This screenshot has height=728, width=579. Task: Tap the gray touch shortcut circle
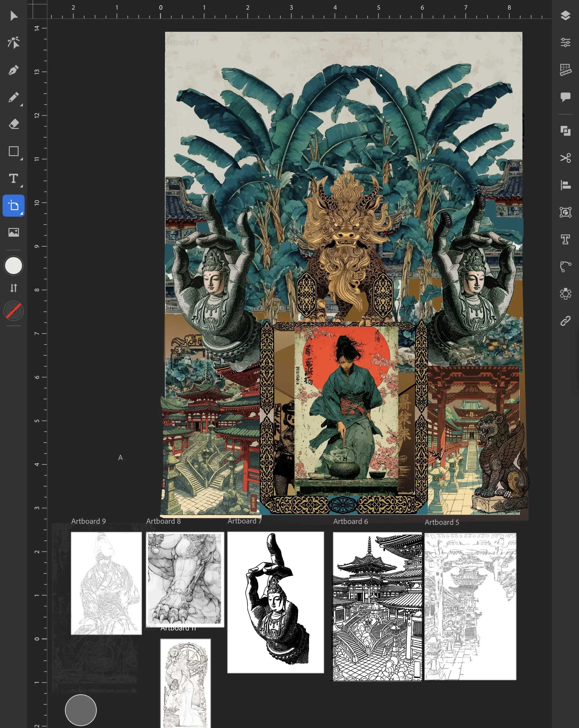81,710
